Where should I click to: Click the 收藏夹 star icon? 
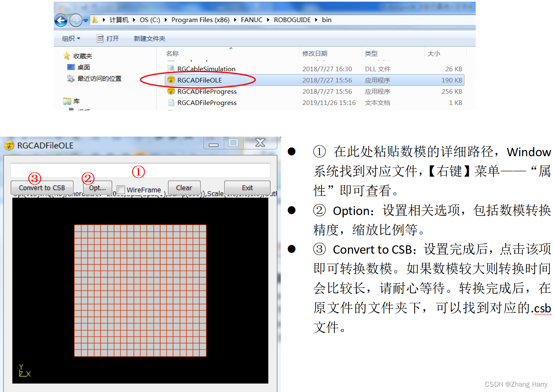point(67,56)
